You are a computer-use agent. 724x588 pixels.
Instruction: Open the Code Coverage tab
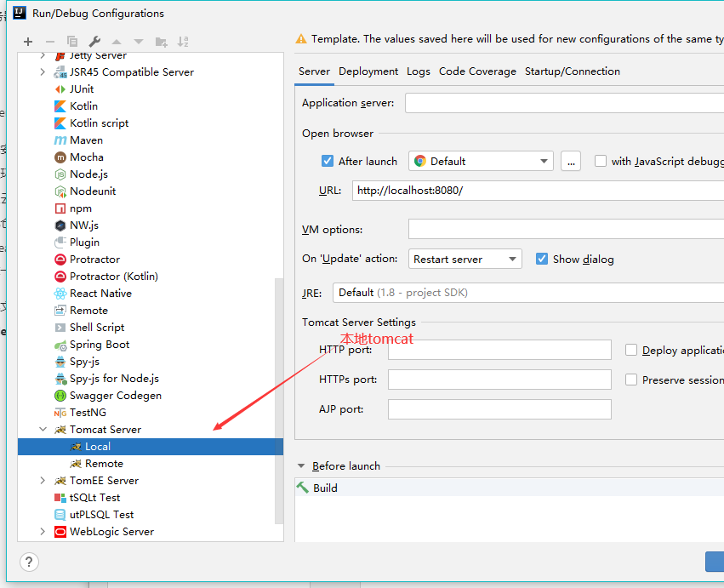(x=477, y=71)
